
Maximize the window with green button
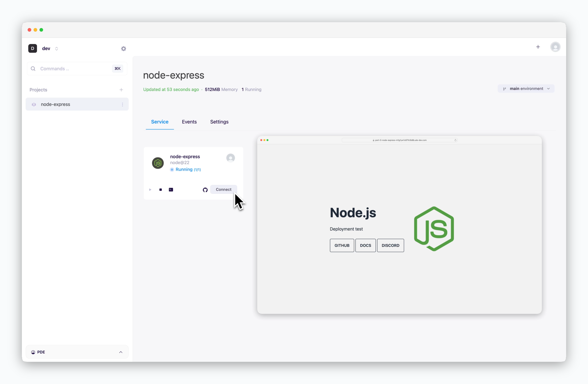click(41, 30)
